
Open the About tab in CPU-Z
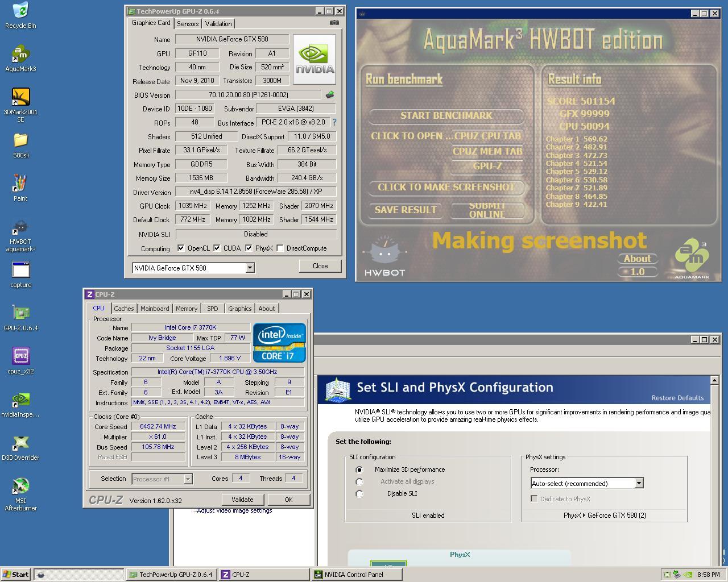(267, 309)
